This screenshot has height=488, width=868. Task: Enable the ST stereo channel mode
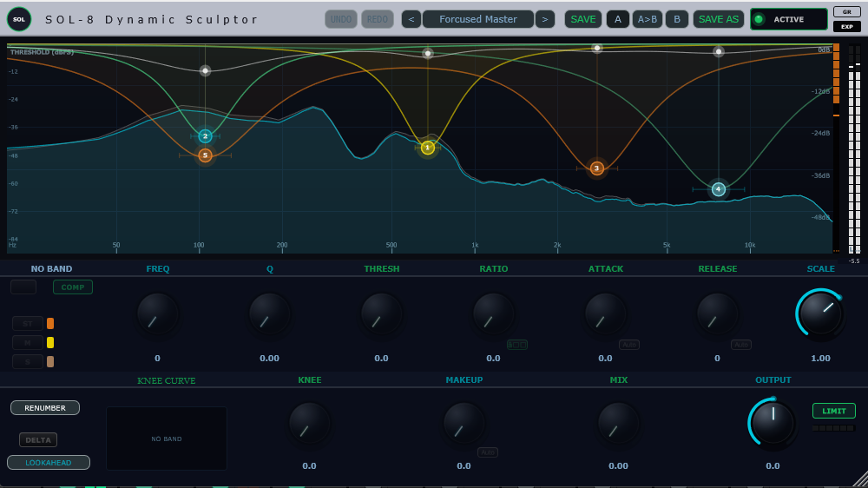[28, 324]
